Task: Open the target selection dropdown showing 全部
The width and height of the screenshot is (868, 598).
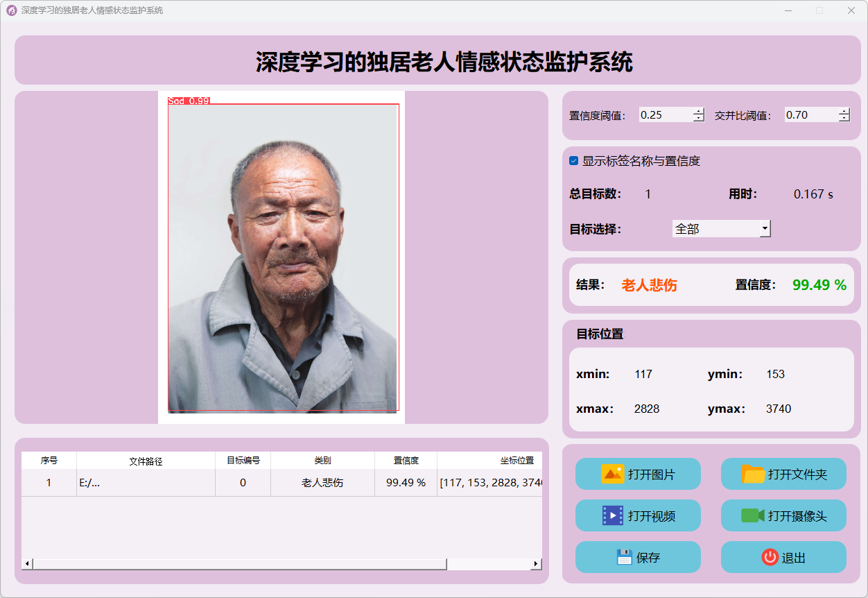Action: tap(721, 228)
